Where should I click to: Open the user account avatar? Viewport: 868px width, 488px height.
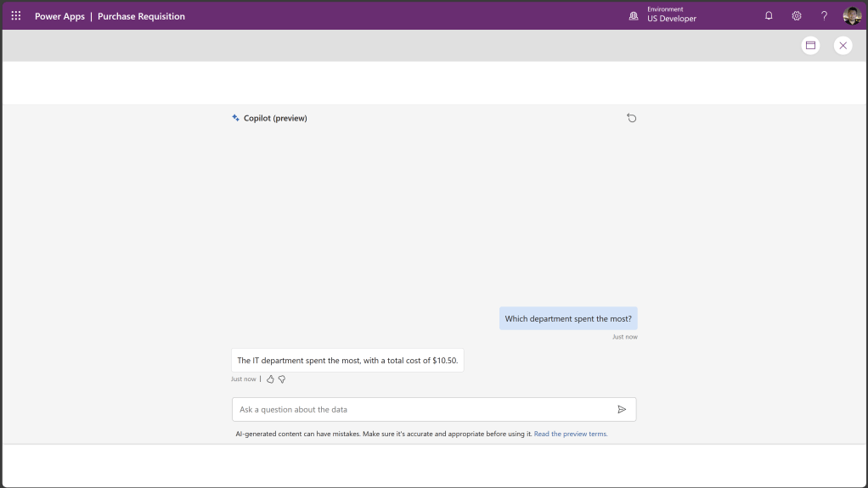tap(852, 16)
